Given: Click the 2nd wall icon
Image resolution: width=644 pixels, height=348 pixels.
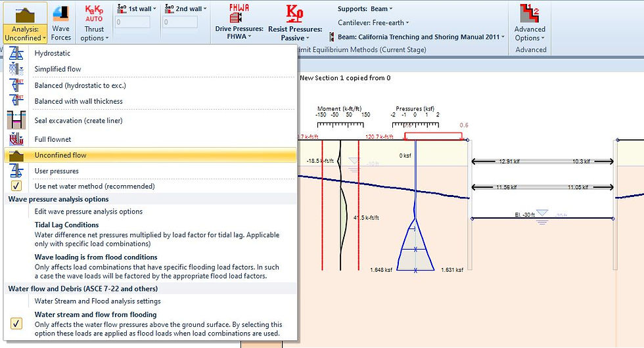Looking at the screenshot, I should point(170,9).
